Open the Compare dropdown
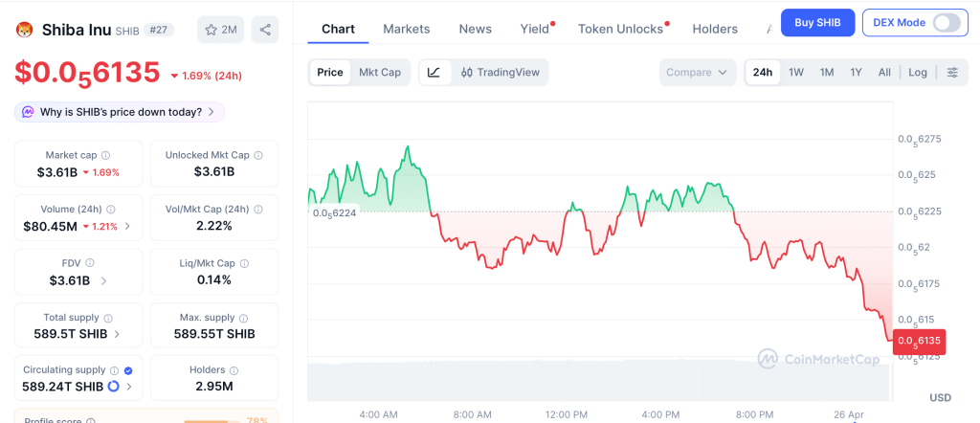980x423 pixels. (698, 72)
